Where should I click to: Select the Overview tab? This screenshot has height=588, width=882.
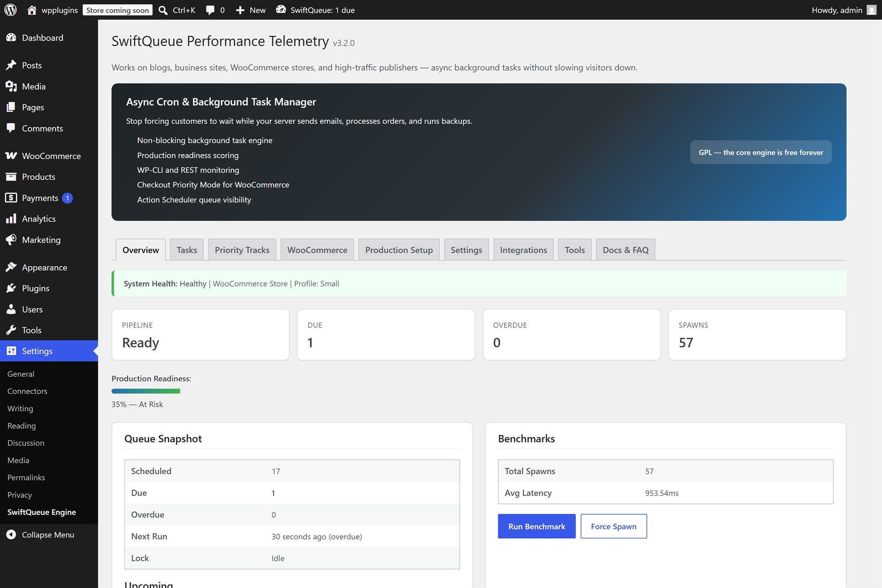[x=141, y=250]
